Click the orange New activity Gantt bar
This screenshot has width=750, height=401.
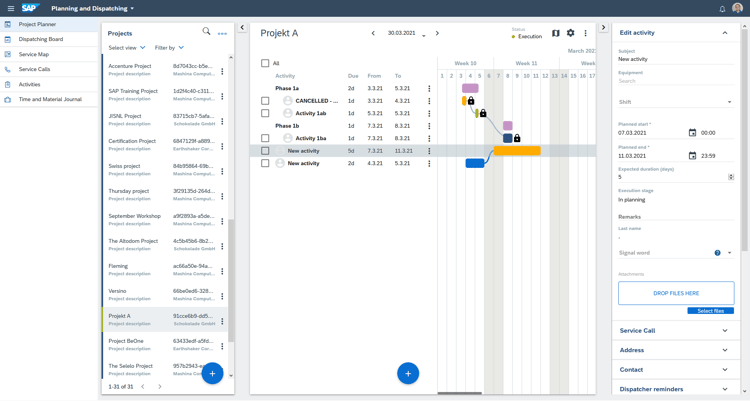[x=517, y=151]
